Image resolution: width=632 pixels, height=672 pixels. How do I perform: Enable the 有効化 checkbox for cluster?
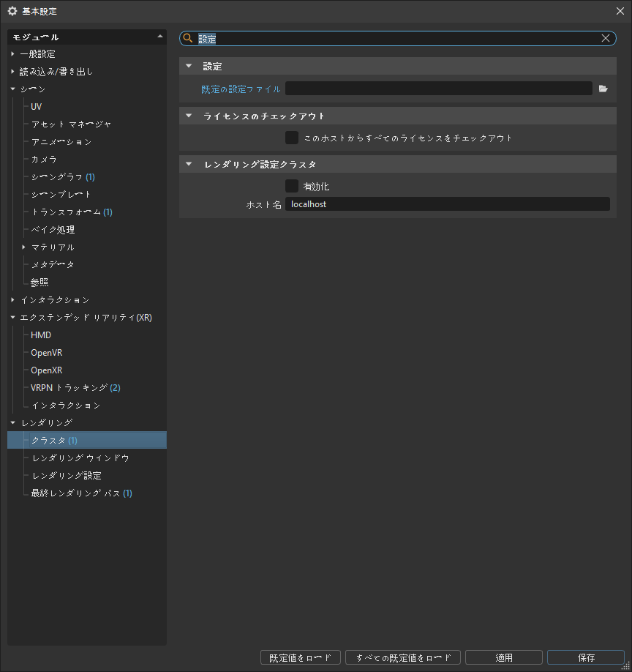[292, 186]
